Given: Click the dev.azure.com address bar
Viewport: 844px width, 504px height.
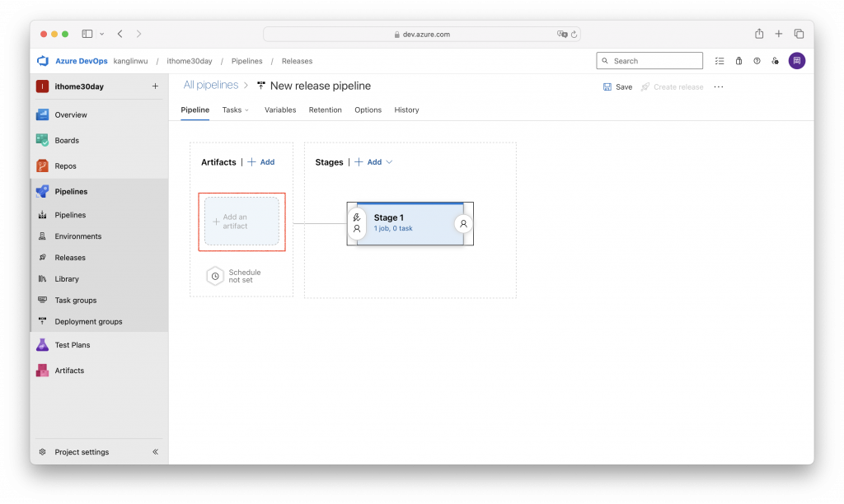Looking at the screenshot, I should point(421,34).
